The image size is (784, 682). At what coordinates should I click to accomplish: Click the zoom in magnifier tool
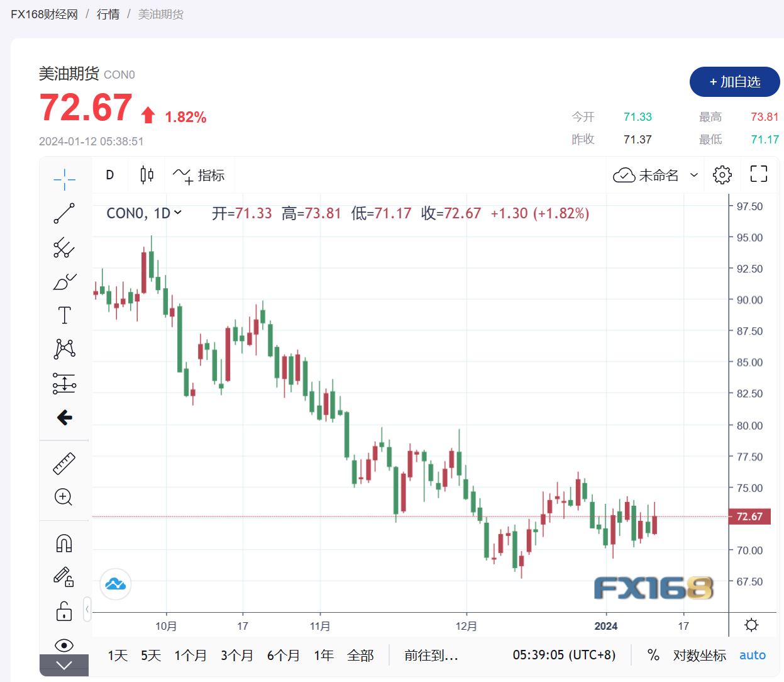pos(64,497)
